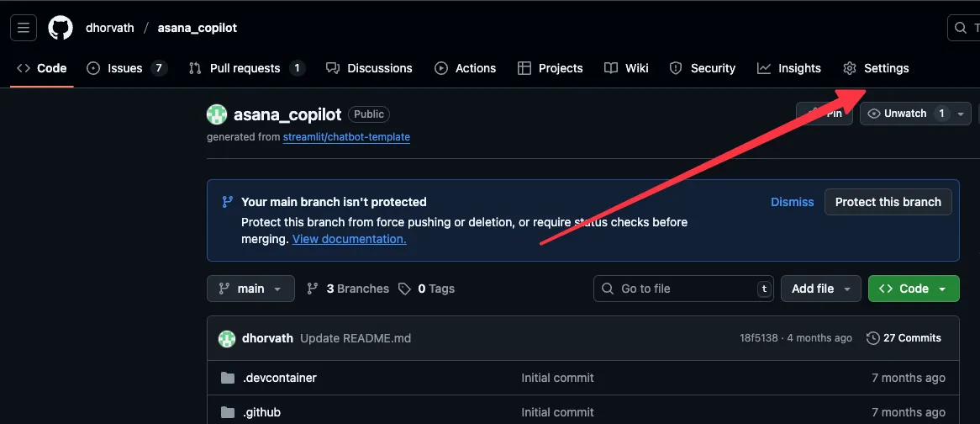Open the Actions tab
Viewport: 980px width, 424px height.
(466, 68)
